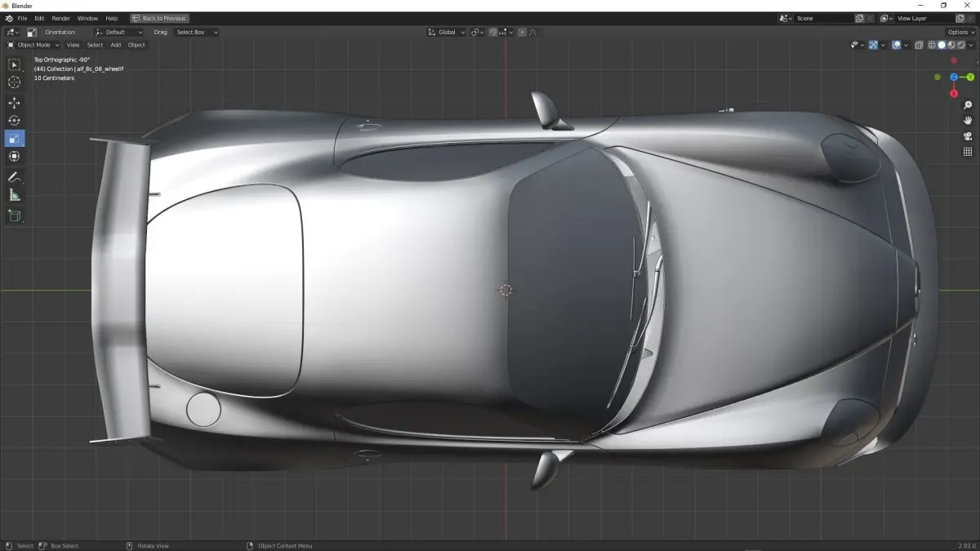The height and width of the screenshot is (551, 980).
Task: Toggle the camera view icon
Action: [968, 136]
